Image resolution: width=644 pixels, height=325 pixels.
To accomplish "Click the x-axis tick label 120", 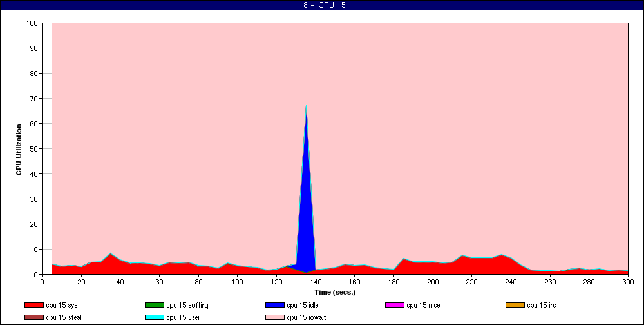I will click(276, 282).
